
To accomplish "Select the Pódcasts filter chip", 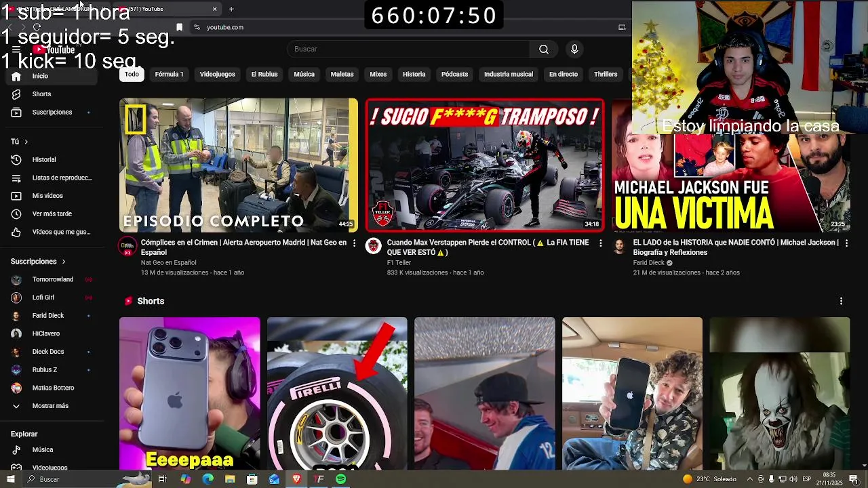I will tap(454, 75).
